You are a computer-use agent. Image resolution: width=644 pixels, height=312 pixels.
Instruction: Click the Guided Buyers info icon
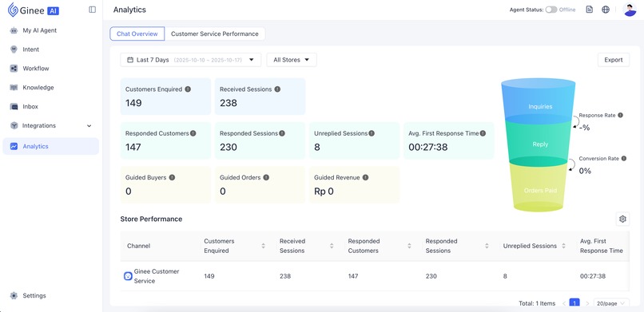[x=172, y=177]
